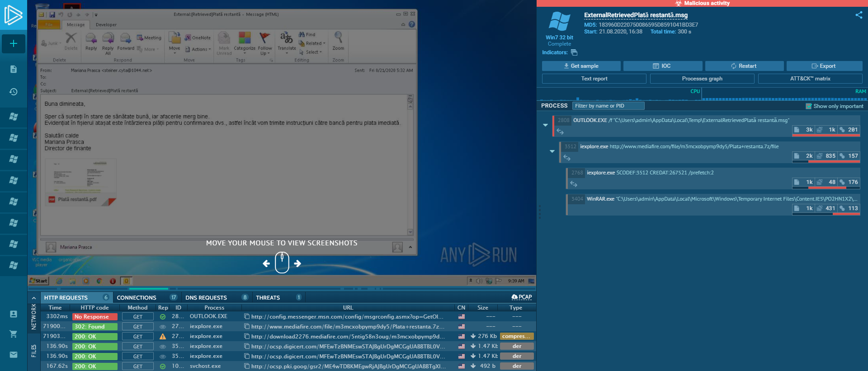Click the network arrows icon under OUTLOOK.EXE
The image size is (868, 371).
(x=560, y=131)
